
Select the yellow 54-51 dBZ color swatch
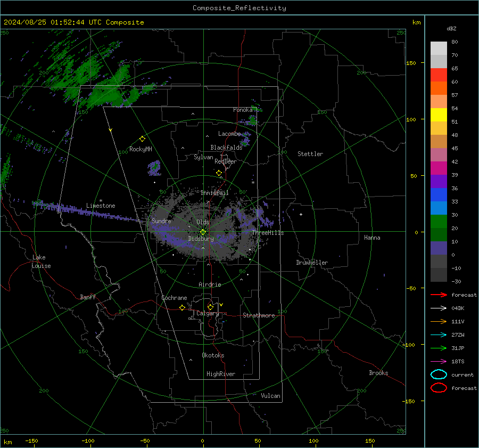coord(439,115)
